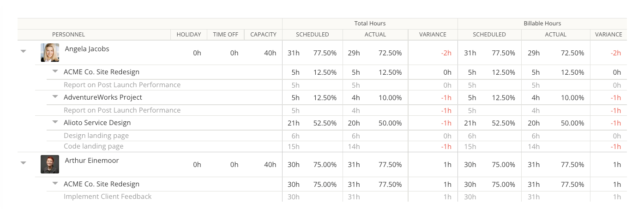Click Total Hours VARIANCE column header
644x215 pixels.
click(x=433, y=35)
